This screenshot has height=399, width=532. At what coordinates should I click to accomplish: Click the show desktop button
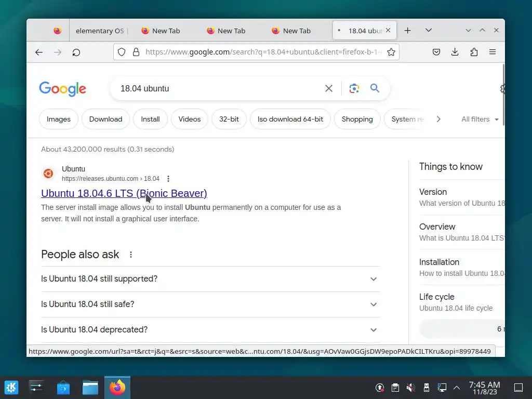(x=518, y=388)
